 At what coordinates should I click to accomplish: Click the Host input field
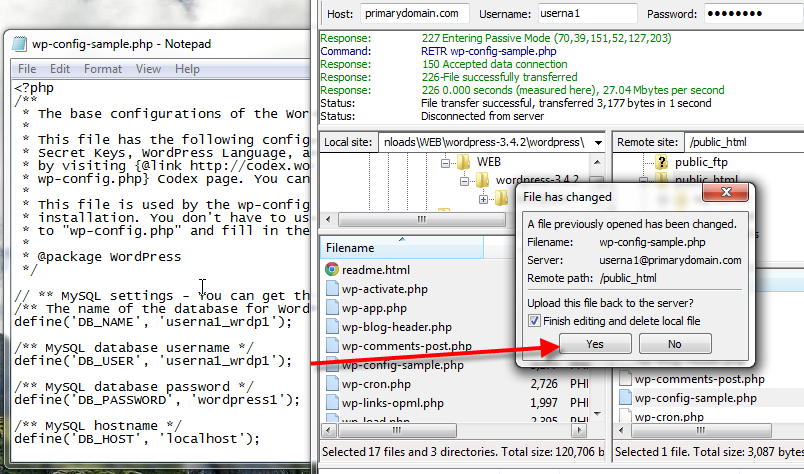pyautogui.click(x=412, y=14)
